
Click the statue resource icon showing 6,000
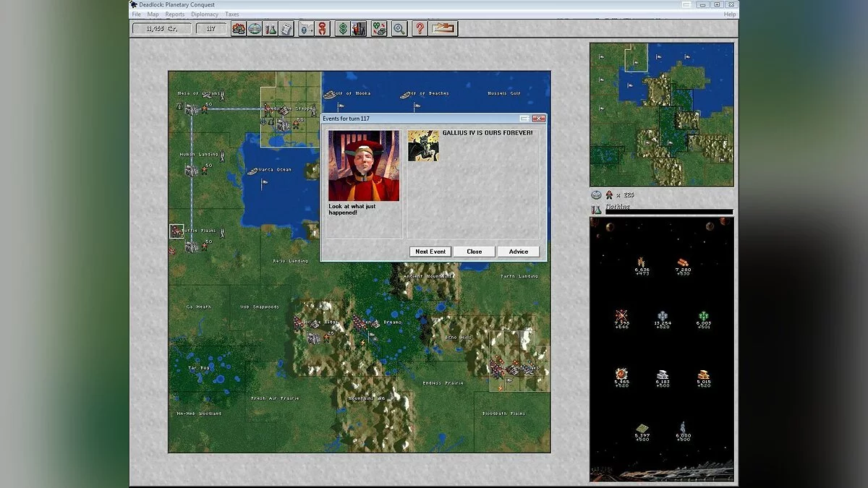pos(683,427)
